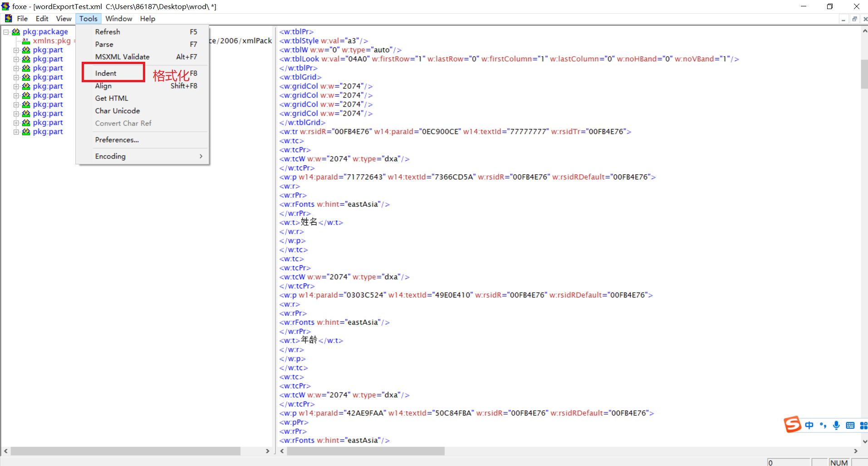
Task: Open the Sogou input method logo
Action: click(x=792, y=425)
